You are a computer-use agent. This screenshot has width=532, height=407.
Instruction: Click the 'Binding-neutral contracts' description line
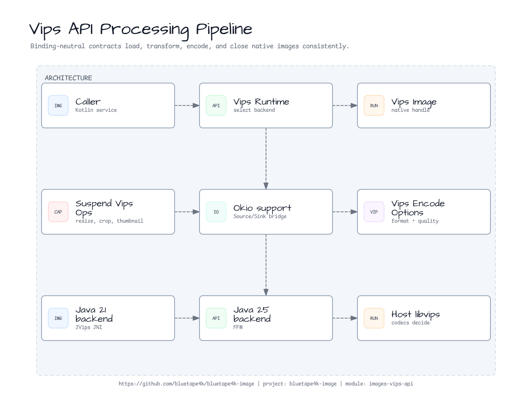click(190, 46)
